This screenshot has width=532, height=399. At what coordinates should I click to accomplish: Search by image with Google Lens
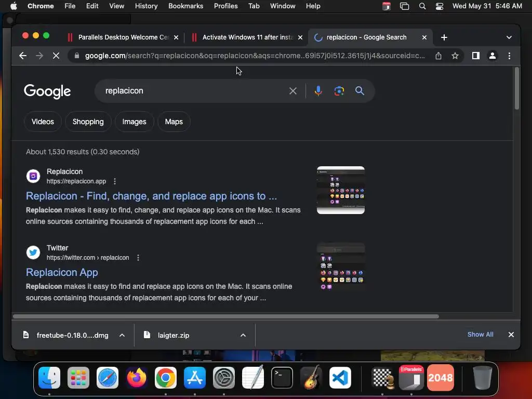pos(339,91)
